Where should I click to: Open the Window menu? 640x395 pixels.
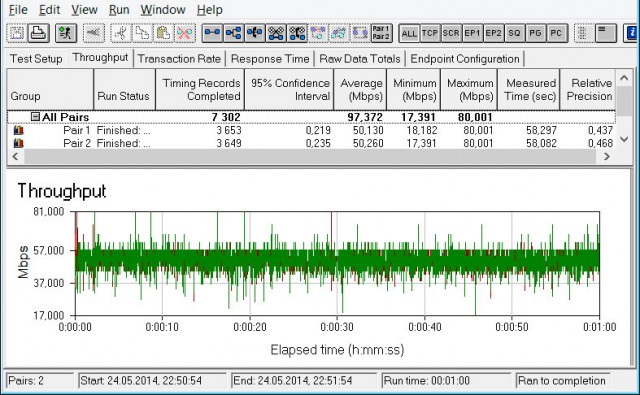pos(163,10)
